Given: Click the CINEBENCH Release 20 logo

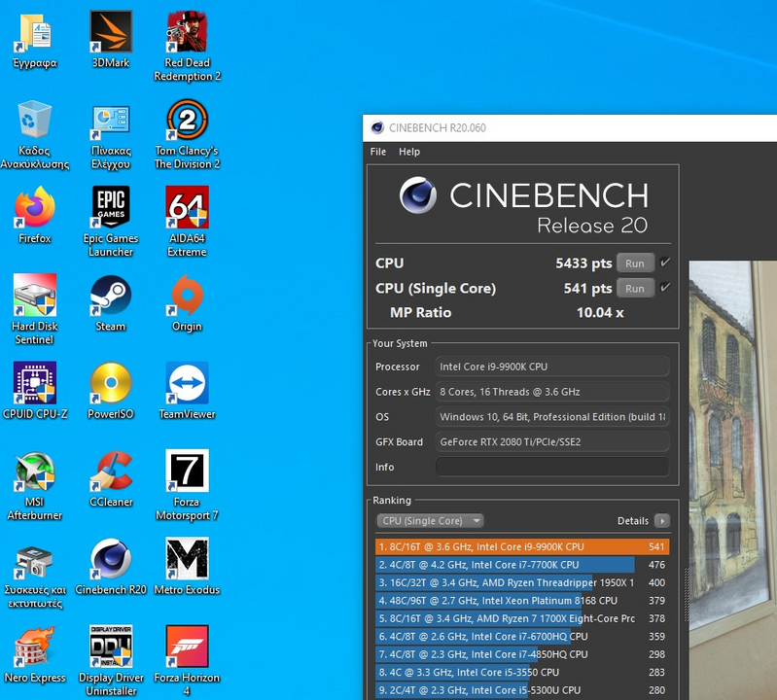Looking at the screenshot, I should (x=523, y=205).
